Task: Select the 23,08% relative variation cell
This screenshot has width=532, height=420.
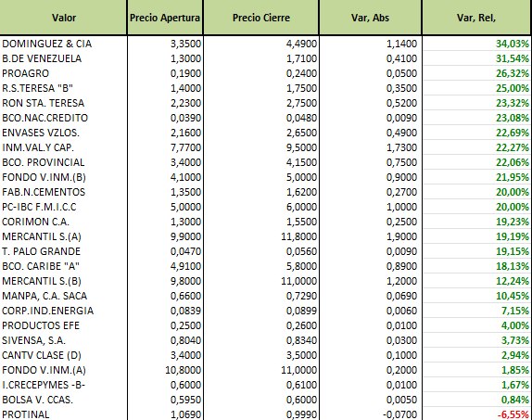Action: tap(476, 118)
